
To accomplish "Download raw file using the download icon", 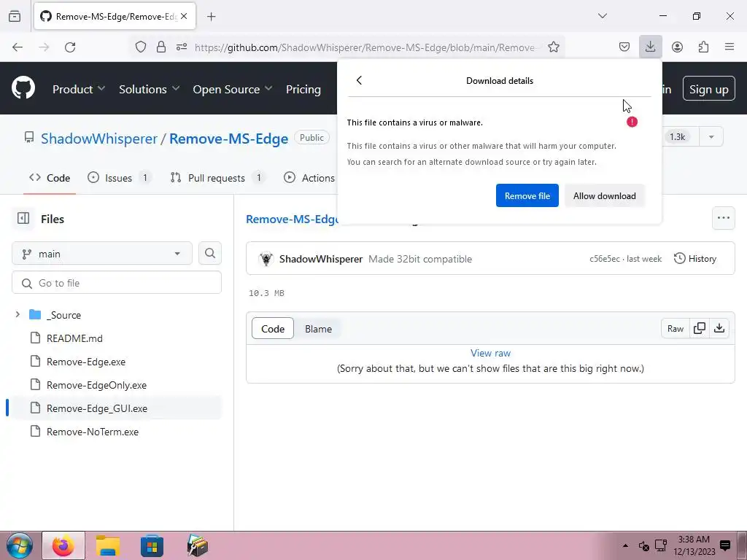I will 719,329.
